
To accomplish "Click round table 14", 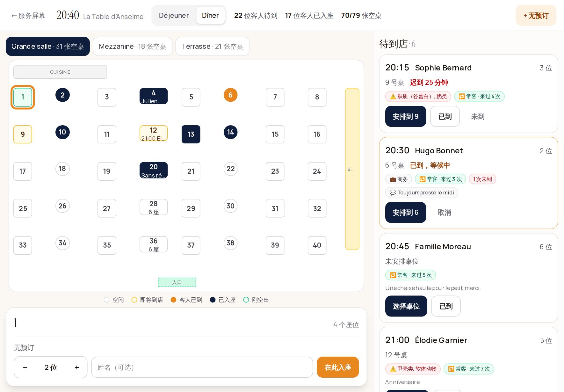I will (x=230, y=132).
